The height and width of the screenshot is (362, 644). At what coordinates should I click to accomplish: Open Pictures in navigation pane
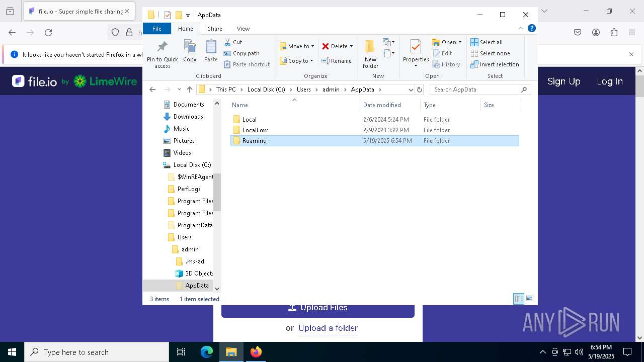pos(179,141)
